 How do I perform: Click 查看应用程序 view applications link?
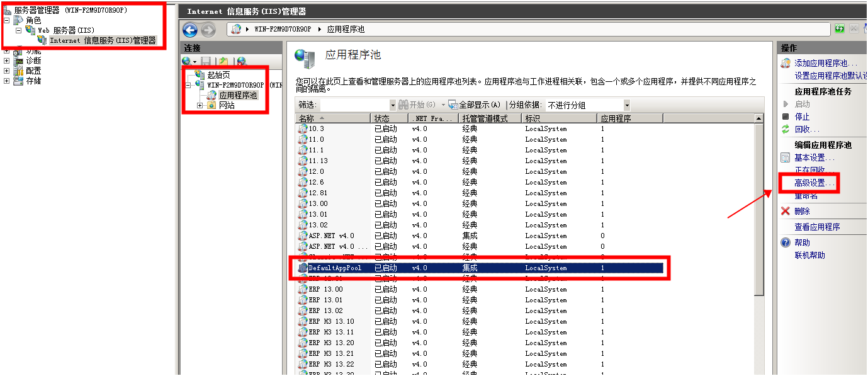817,227
